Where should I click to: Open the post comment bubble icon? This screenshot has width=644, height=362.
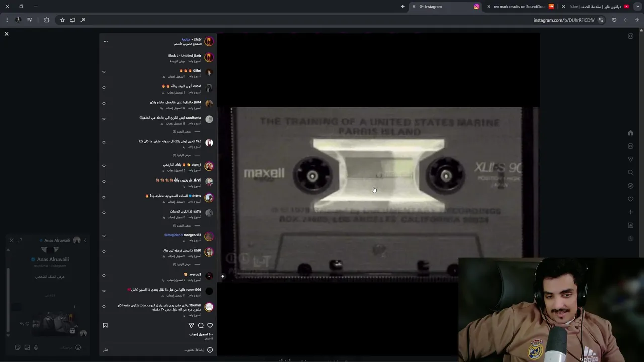point(201,325)
